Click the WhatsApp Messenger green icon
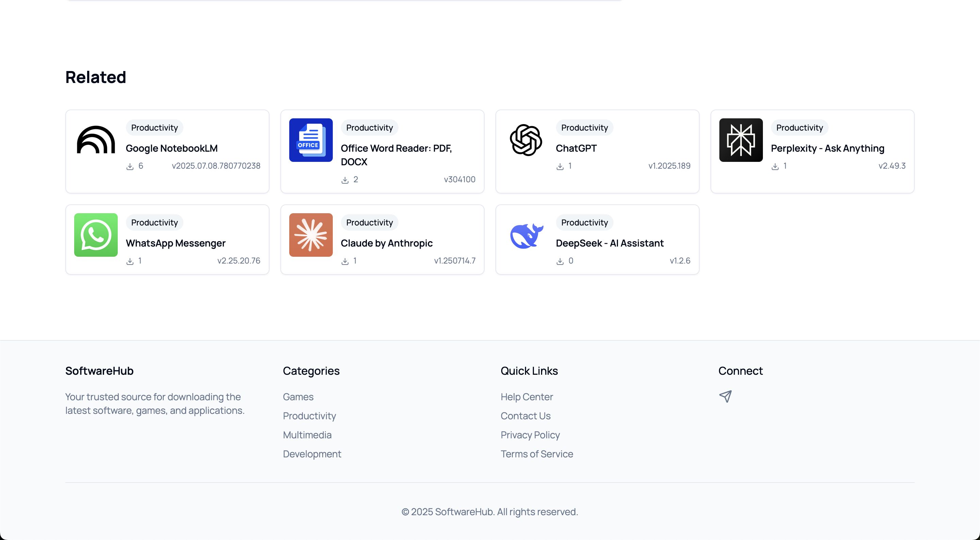The width and height of the screenshot is (980, 540). pyautogui.click(x=96, y=235)
